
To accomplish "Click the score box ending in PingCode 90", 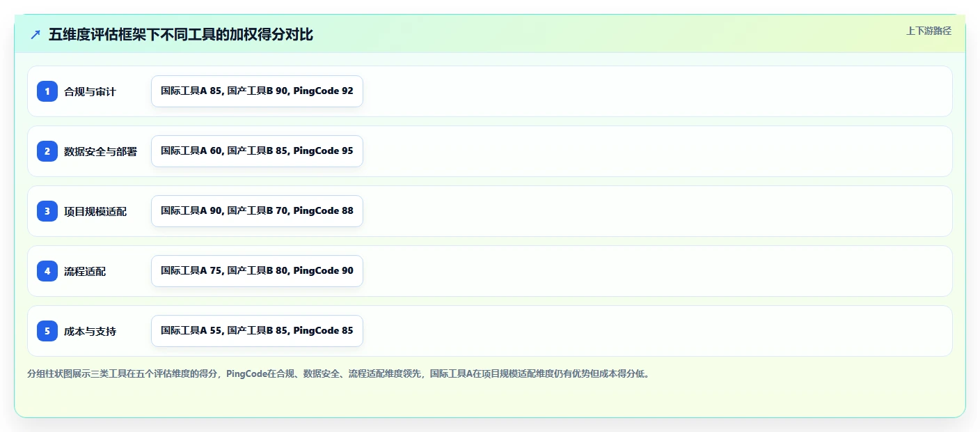I will click(257, 271).
